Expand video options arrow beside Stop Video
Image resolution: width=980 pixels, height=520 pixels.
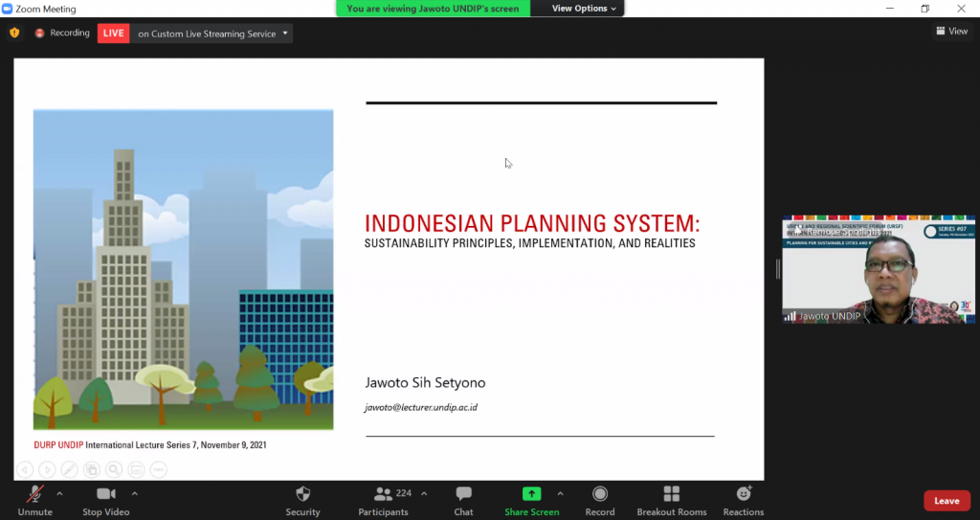134,493
